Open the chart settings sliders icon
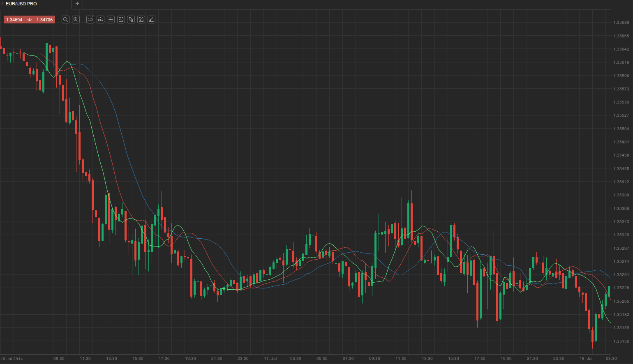 click(x=111, y=20)
